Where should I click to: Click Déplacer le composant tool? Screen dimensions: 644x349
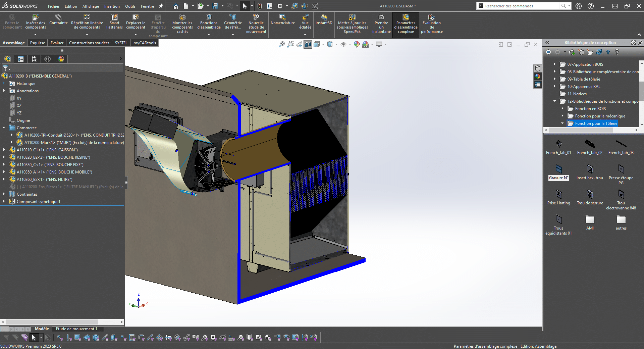136,22
